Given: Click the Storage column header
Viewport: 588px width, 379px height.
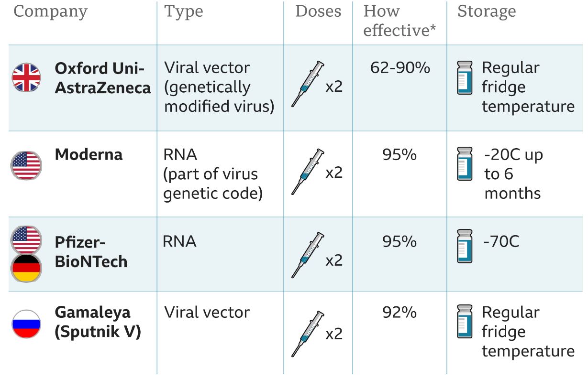Looking at the screenshot, I should coord(487,12).
